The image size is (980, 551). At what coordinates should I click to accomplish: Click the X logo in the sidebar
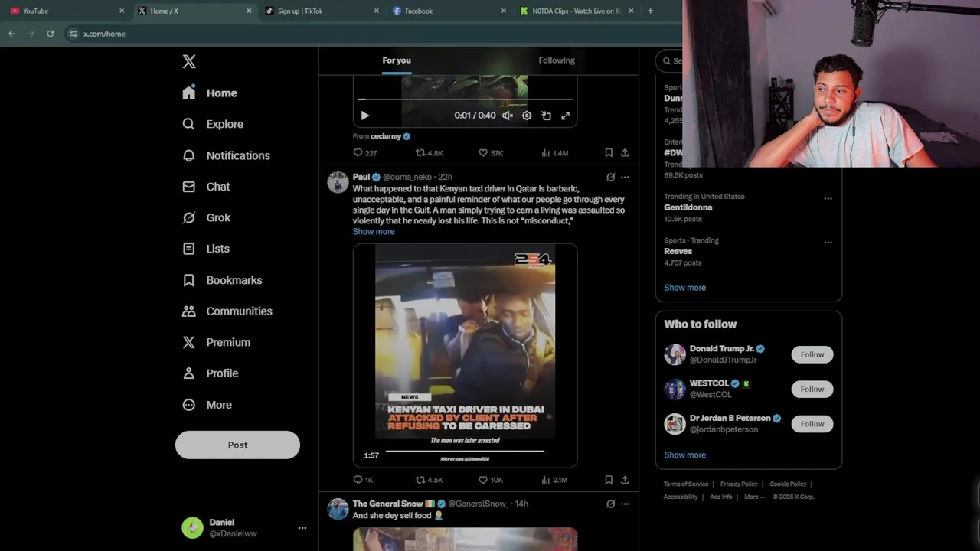pyautogui.click(x=189, y=62)
